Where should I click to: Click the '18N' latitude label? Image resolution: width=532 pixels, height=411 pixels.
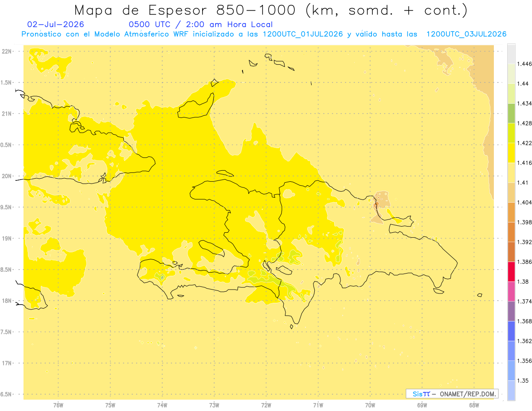click(8, 301)
